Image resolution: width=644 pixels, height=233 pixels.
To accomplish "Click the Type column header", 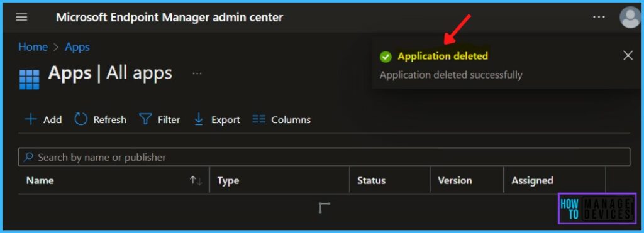I will pyautogui.click(x=228, y=180).
